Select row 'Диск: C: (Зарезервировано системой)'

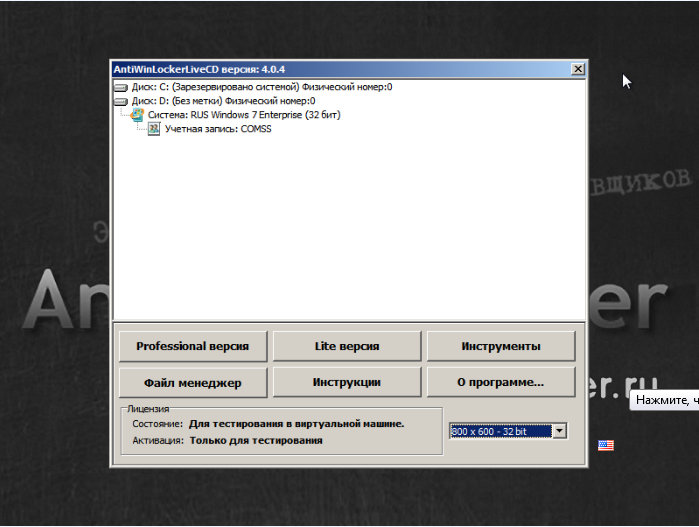tap(262, 87)
